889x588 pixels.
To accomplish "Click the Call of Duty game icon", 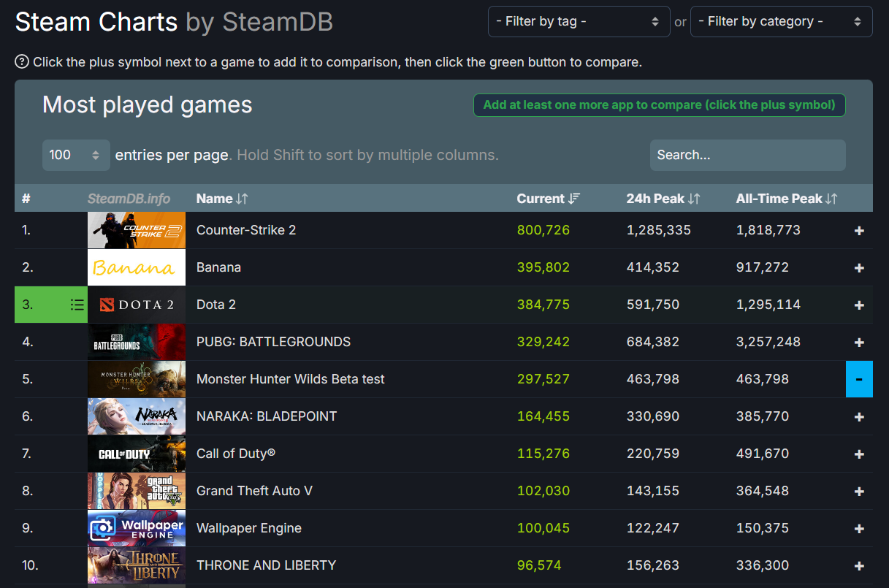I will [x=137, y=453].
